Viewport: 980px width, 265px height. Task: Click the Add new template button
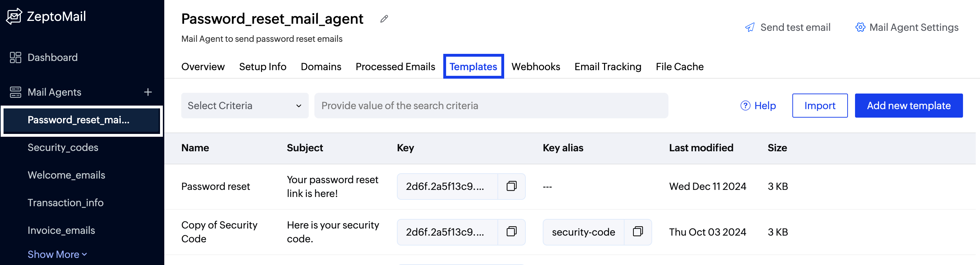[908, 106]
